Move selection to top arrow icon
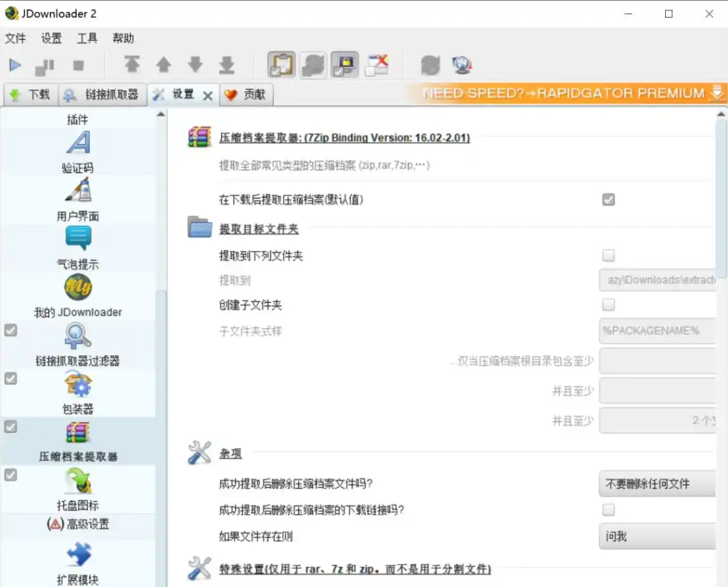Viewport: 728px width, 587px height. [x=132, y=64]
